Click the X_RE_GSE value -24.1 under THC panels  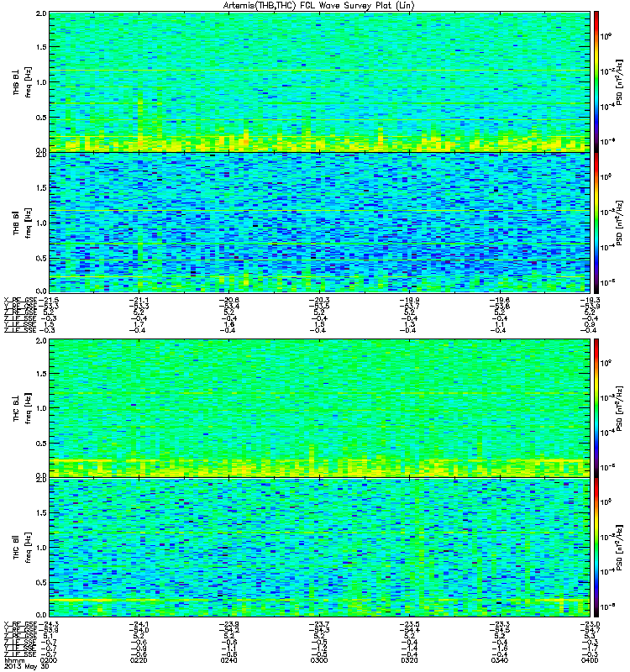coord(139,624)
